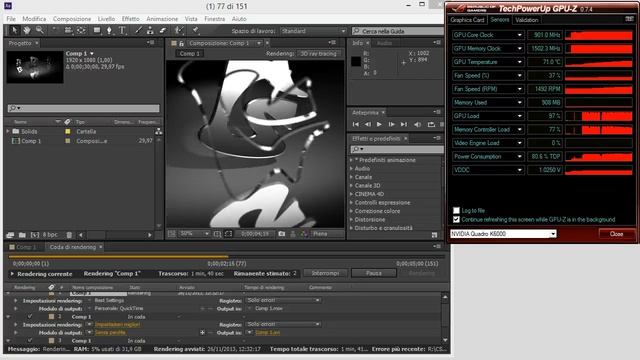
Task: Select the Zoom magnifier tool
Action: pos(39,30)
